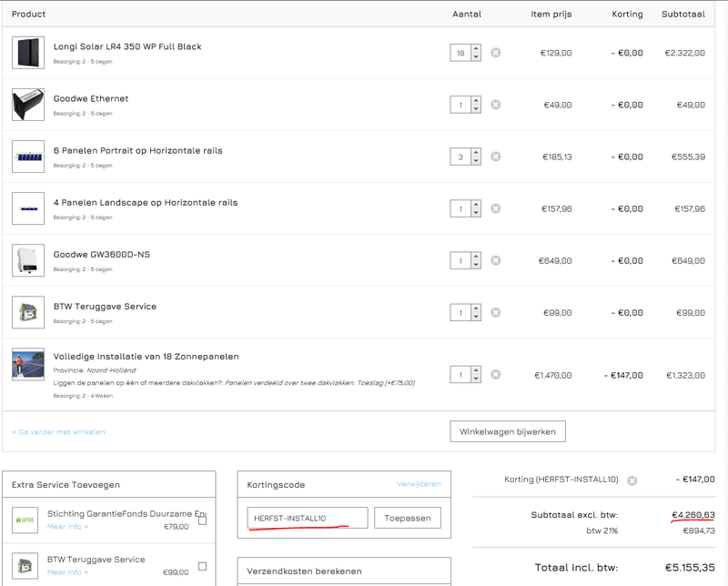Screen dimensions: 728x586
Task: Open Meer info for Stichting GarantieFonds
Action: 67,527
